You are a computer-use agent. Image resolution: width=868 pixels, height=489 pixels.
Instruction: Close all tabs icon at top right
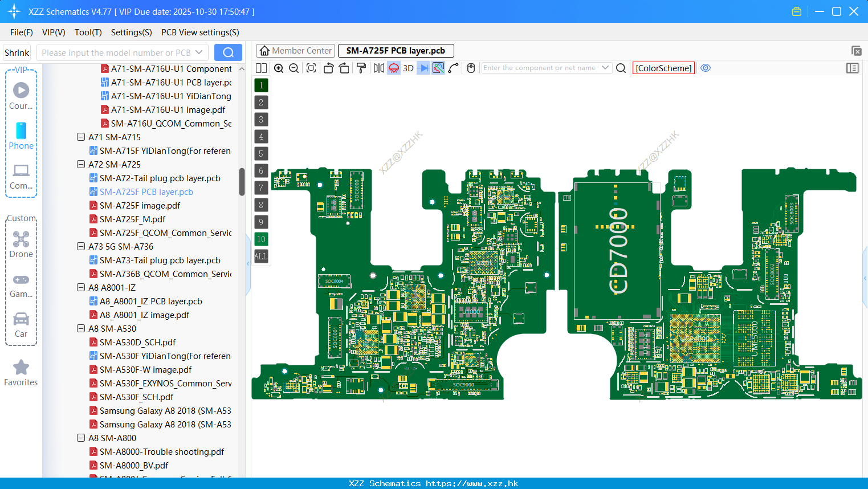click(856, 51)
